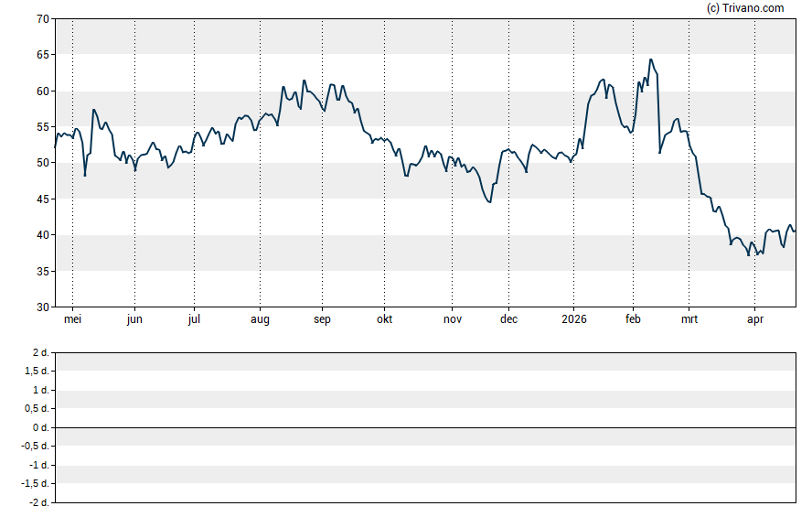This screenshot has width=812, height=517.
Task: Click the 'aug' month label
Action: tap(260, 319)
